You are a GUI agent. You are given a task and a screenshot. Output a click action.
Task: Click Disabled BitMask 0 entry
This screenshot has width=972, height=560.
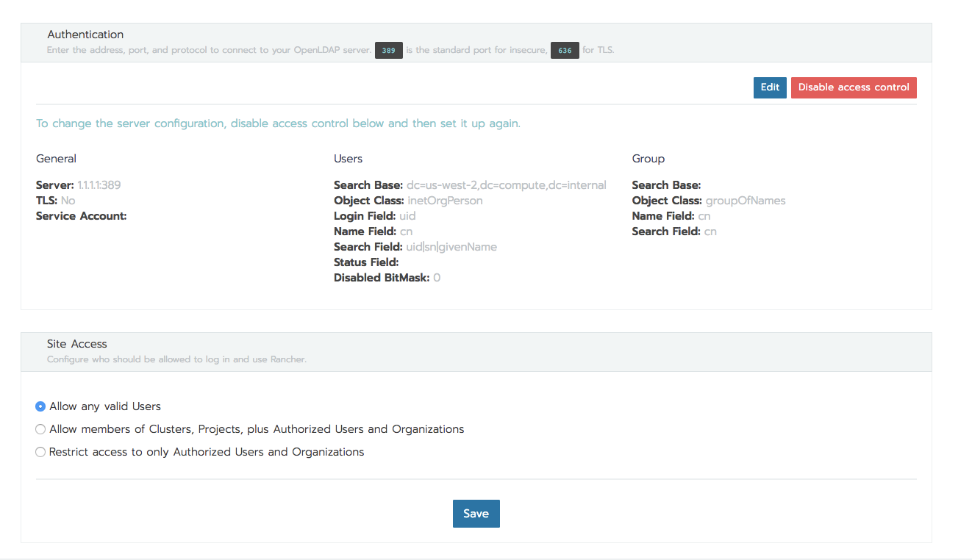tap(387, 278)
